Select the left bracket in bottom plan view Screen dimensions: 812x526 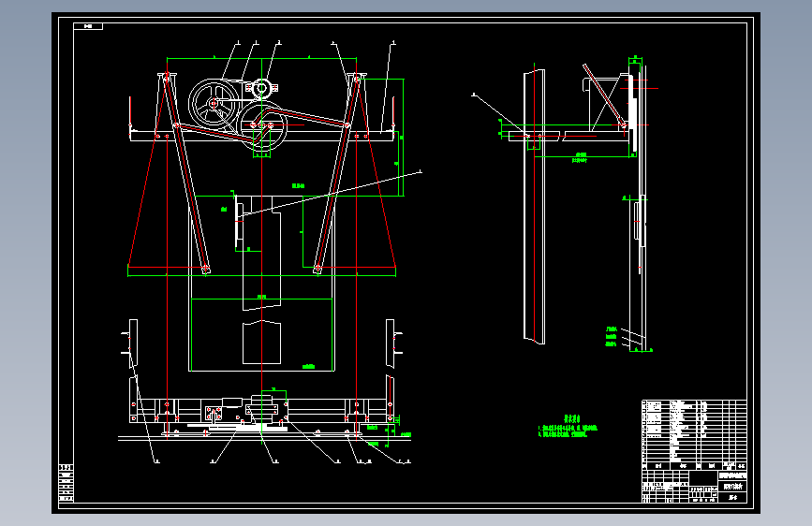click(133, 343)
